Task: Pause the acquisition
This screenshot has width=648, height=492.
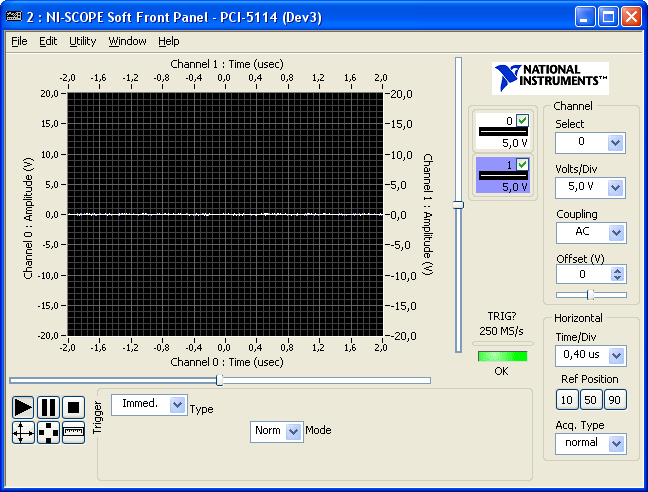Action: click(x=48, y=407)
